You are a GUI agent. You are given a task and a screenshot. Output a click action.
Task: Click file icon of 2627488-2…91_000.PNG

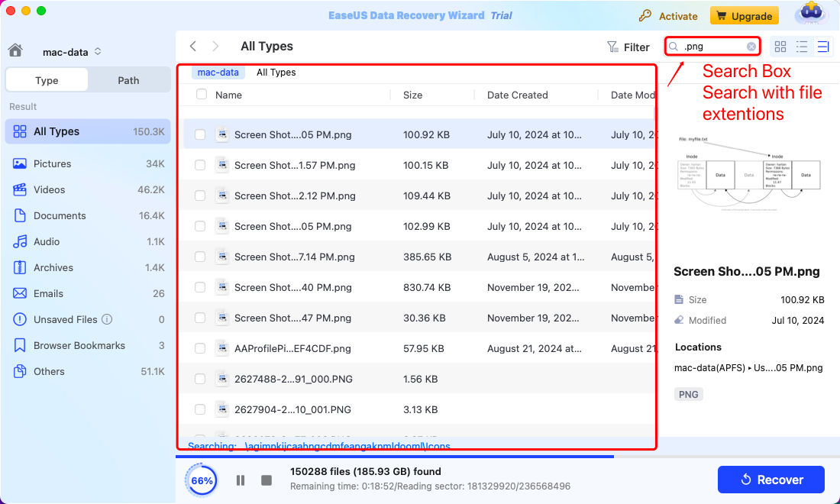point(221,379)
